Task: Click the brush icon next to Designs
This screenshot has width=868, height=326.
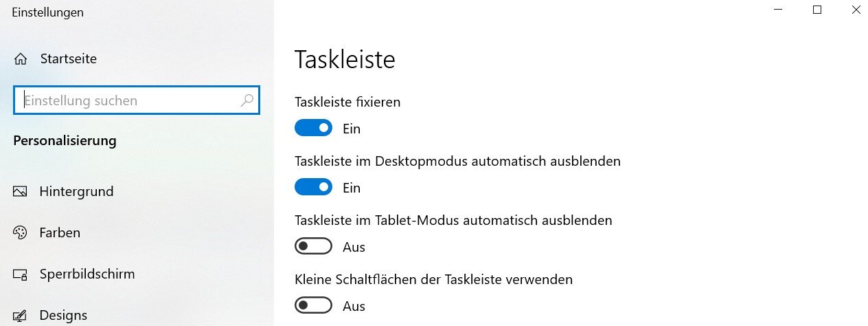Action: [x=21, y=316]
